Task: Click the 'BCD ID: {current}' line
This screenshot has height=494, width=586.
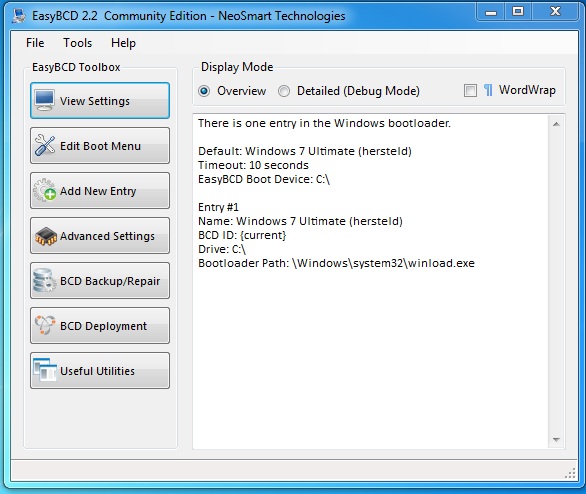Action: (x=242, y=235)
